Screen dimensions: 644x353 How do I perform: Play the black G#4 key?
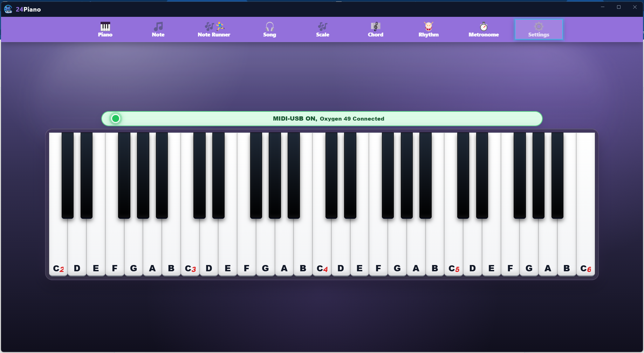[x=407, y=175]
